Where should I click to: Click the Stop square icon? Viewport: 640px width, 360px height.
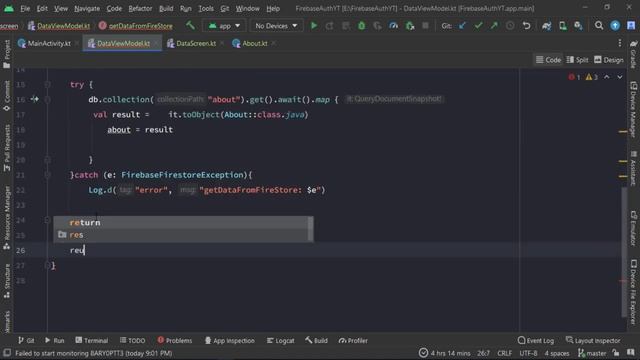click(425, 26)
